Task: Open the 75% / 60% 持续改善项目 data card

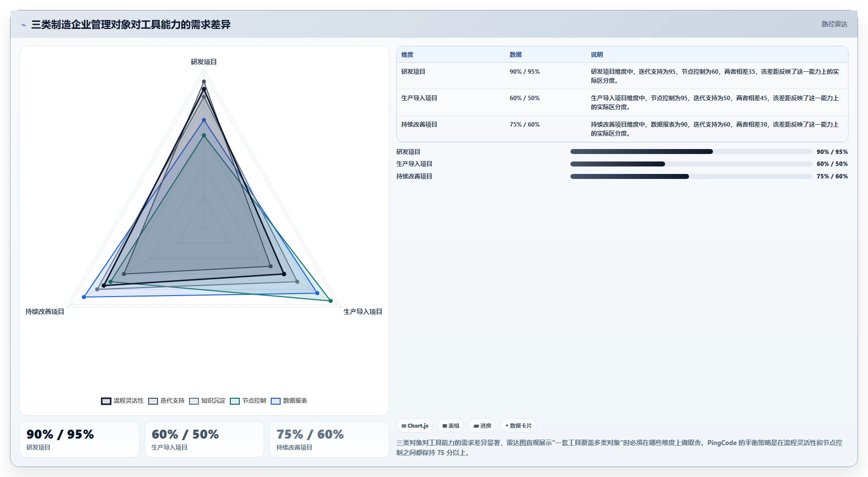Action: [x=329, y=439]
